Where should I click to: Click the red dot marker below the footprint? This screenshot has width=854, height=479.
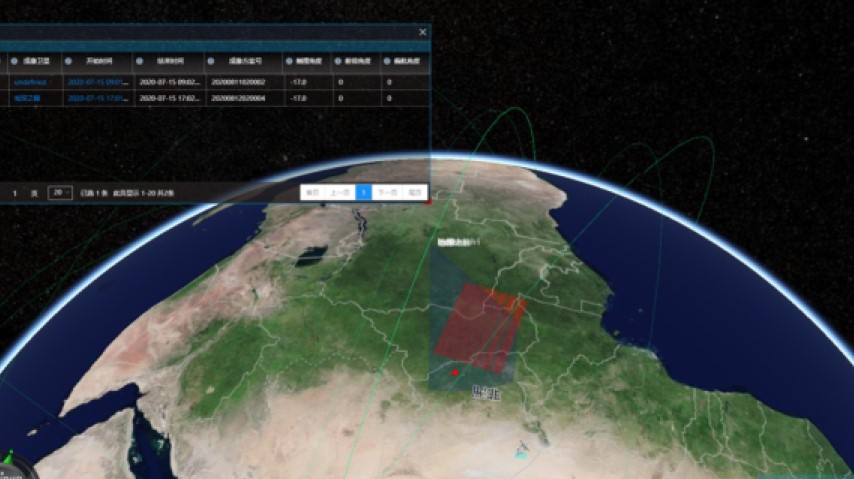(455, 373)
